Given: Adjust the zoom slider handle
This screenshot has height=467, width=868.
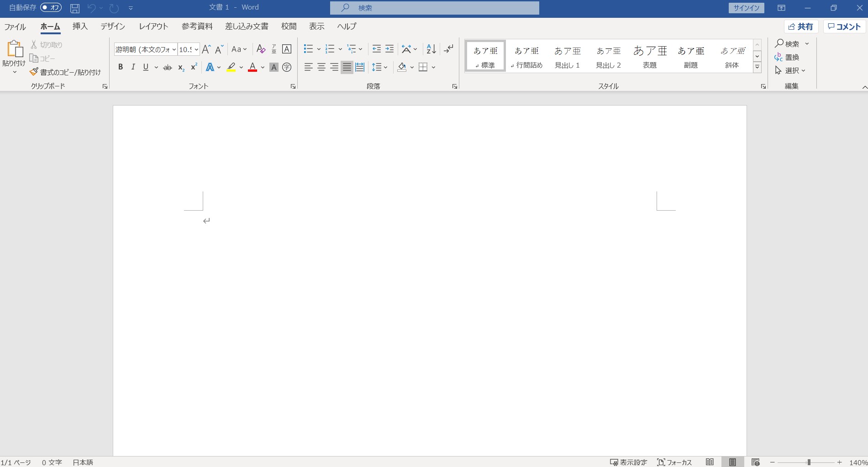Looking at the screenshot, I should coord(809,462).
